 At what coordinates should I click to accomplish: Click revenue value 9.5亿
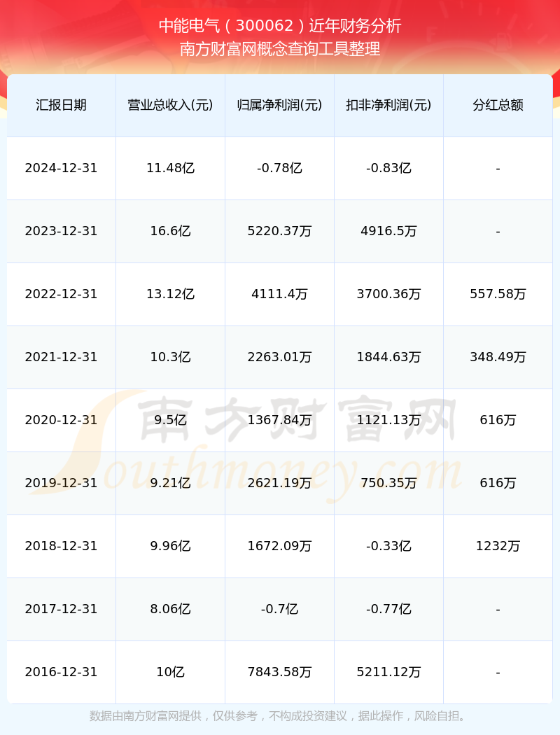pyautogui.click(x=171, y=420)
